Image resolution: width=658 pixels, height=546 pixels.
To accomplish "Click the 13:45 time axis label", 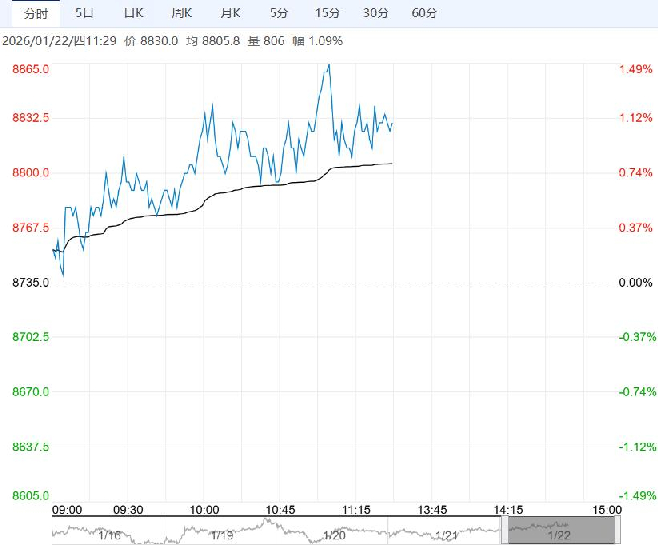I will tap(432, 509).
